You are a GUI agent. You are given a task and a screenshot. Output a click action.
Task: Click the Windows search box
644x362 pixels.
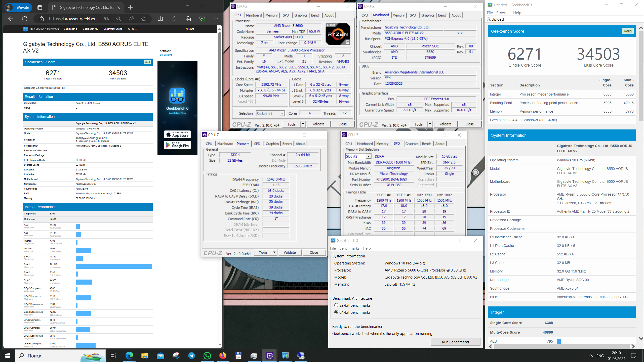tap(60, 355)
